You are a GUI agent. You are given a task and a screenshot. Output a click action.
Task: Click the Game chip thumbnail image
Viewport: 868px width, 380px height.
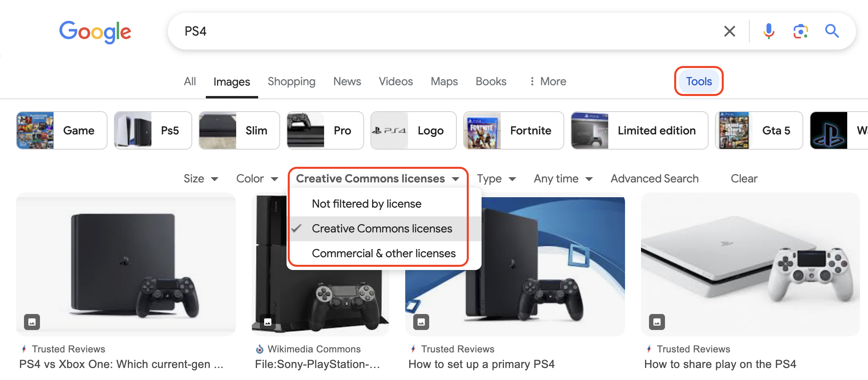pyautogui.click(x=35, y=130)
